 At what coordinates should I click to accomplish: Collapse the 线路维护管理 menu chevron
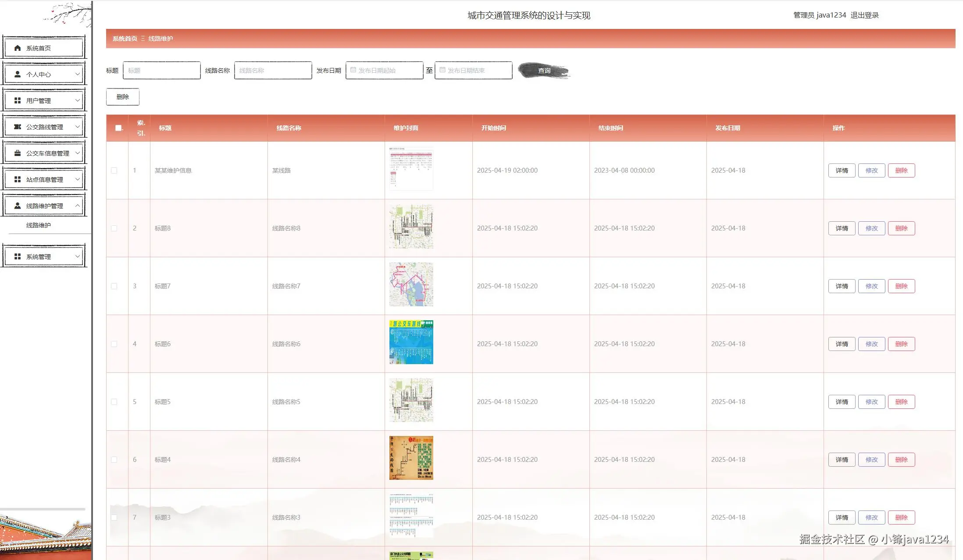(x=78, y=206)
